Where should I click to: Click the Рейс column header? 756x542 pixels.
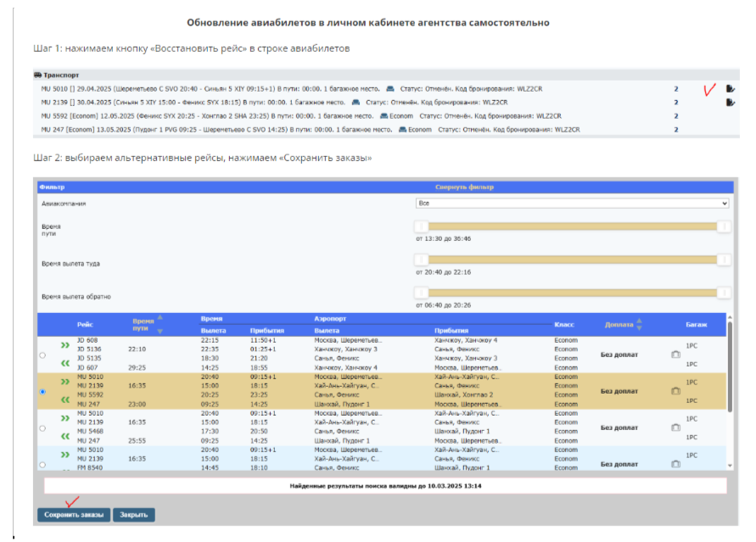(85, 324)
